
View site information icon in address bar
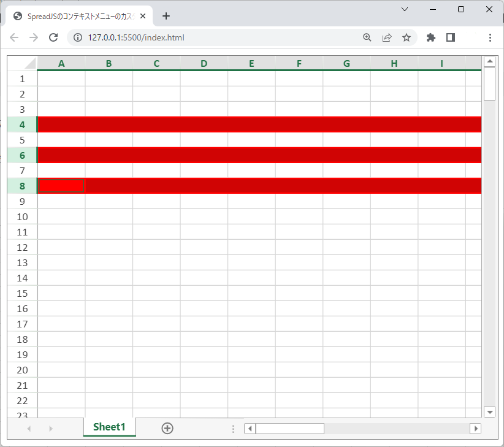tap(78, 37)
